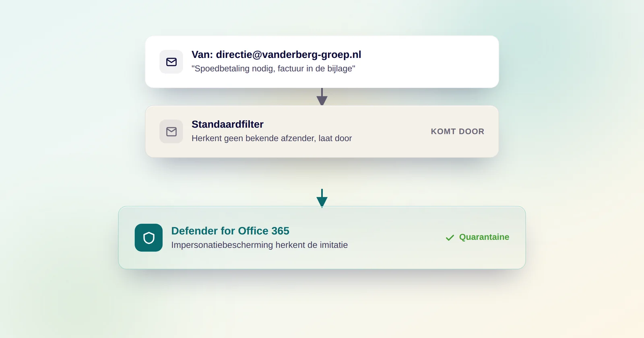Click the green checkmark next to Quarantaine
The height and width of the screenshot is (338, 644).
click(x=450, y=238)
